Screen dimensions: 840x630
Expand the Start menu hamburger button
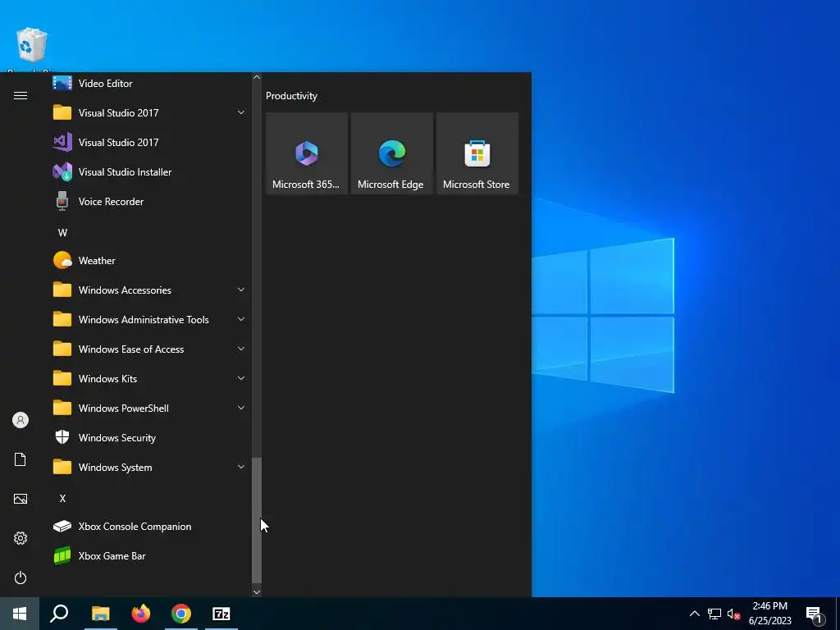pos(21,96)
